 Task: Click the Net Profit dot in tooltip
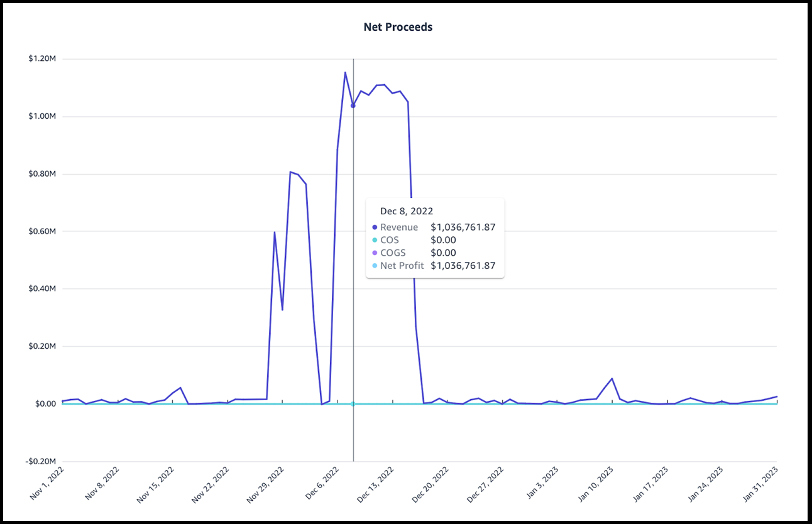(x=375, y=266)
